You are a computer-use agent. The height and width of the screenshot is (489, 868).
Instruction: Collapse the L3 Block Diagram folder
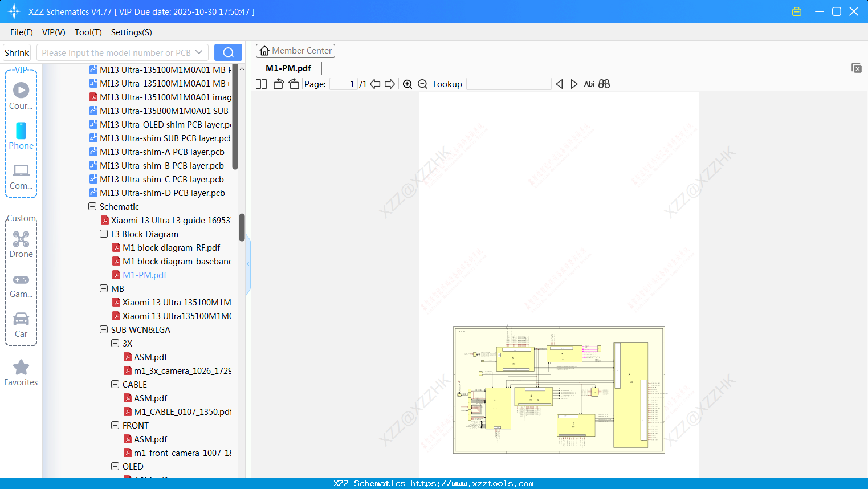click(104, 234)
